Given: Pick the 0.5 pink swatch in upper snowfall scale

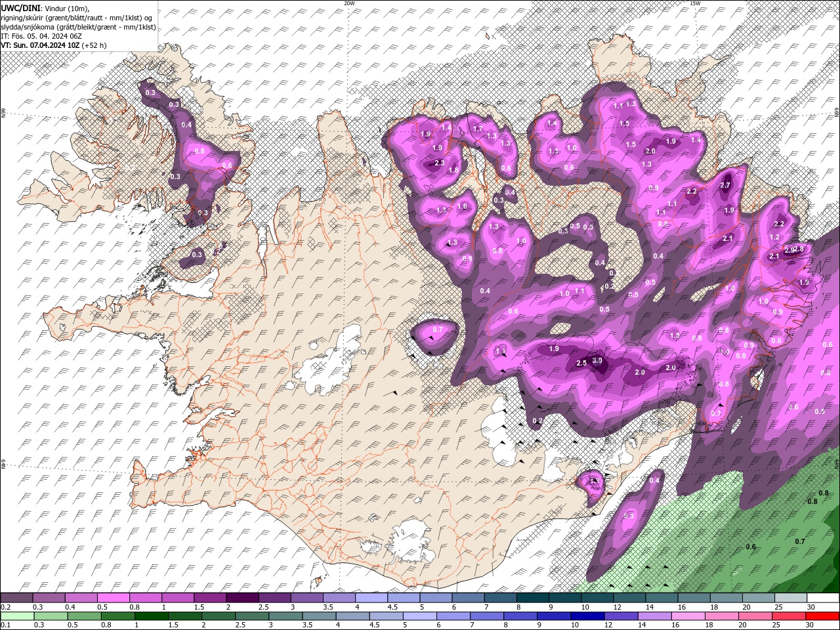Looking at the screenshot, I should click(113, 598).
